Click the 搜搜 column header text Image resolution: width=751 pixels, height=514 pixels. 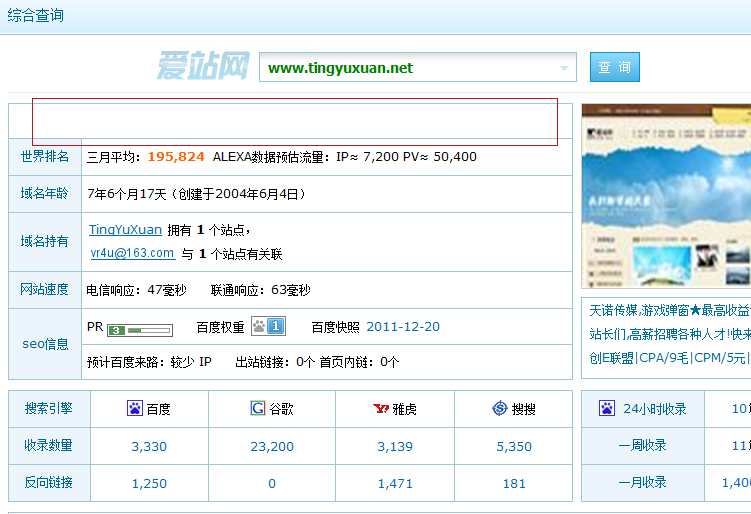[x=523, y=409]
